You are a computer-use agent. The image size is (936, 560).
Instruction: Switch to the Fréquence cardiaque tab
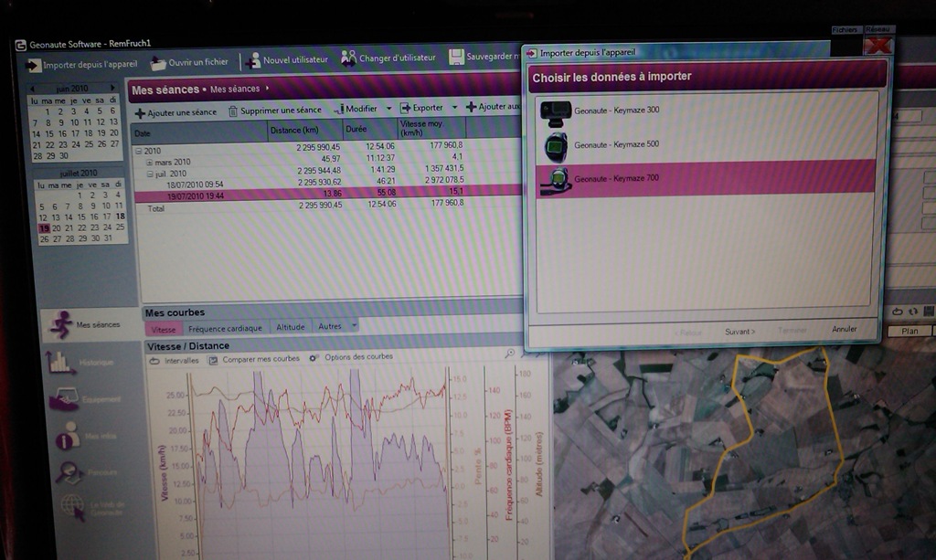click(x=225, y=328)
